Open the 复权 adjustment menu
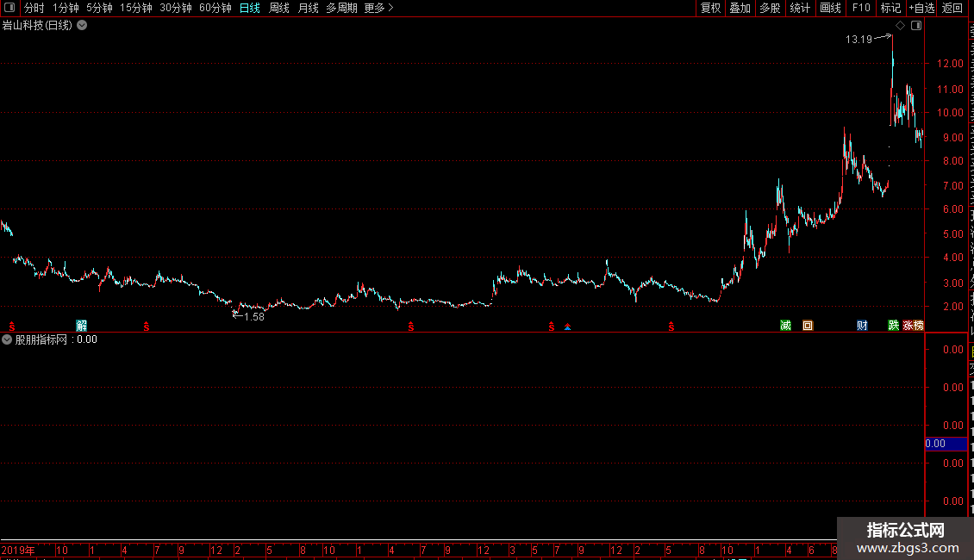 [x=710, y=8]
